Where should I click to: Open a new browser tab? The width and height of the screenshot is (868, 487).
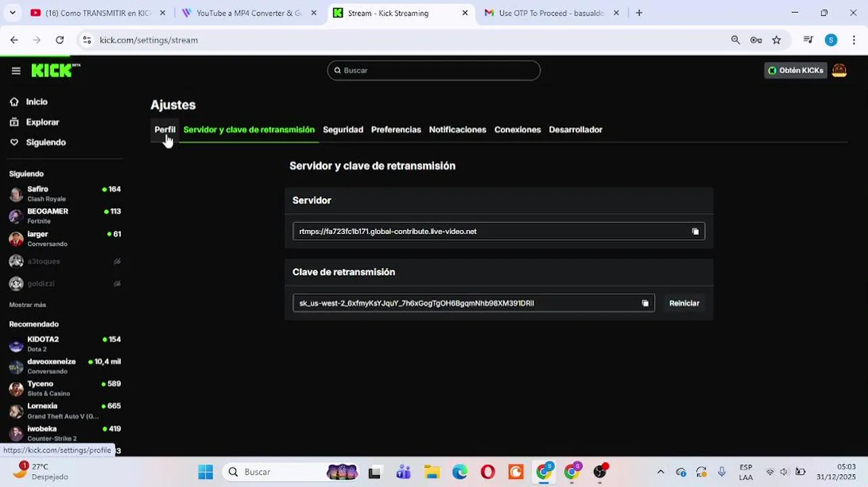pyautogui.click(x=639, y=13)
